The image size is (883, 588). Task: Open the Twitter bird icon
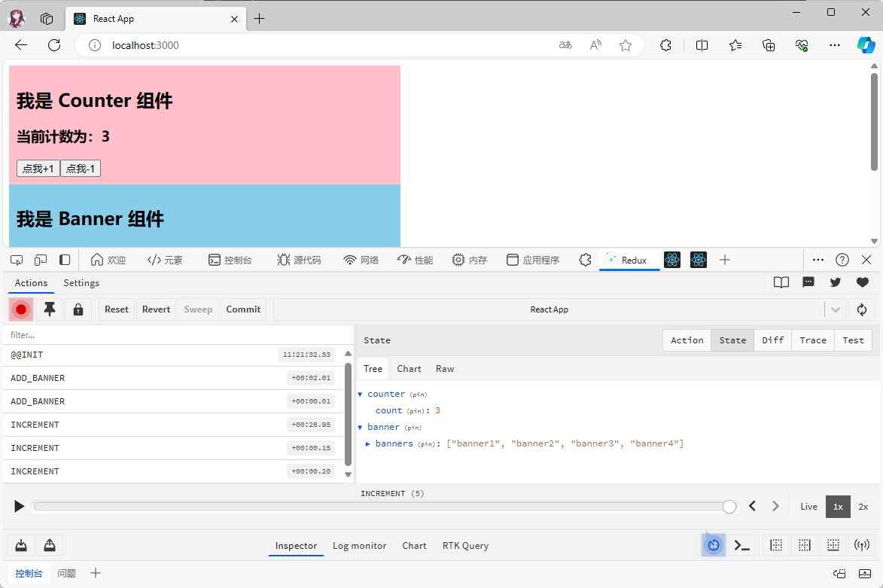[836, 282]
